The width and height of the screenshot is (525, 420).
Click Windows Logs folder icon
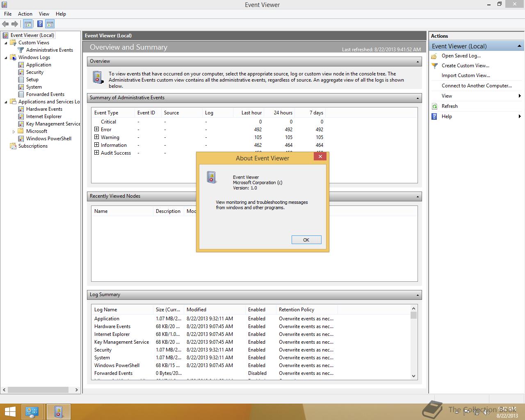13,57
